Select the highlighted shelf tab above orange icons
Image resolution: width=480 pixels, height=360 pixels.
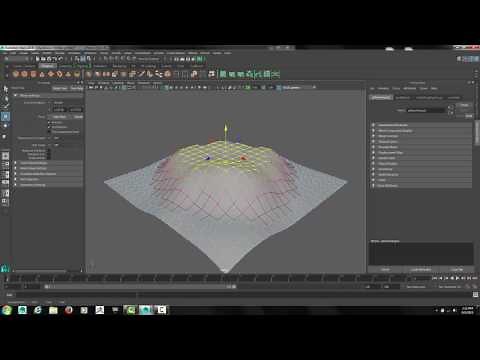point(47,66)
